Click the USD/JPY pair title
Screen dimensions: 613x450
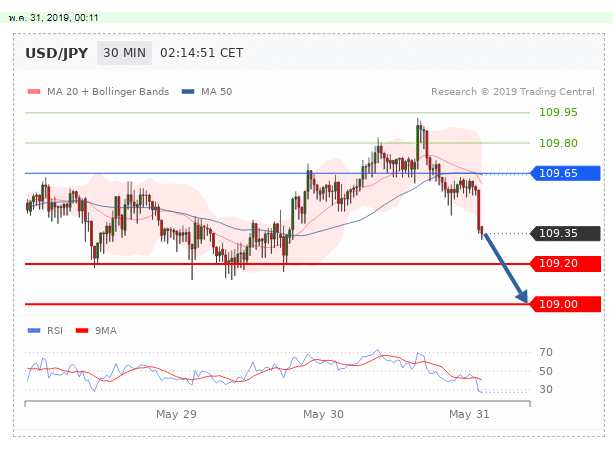point(57,53)
